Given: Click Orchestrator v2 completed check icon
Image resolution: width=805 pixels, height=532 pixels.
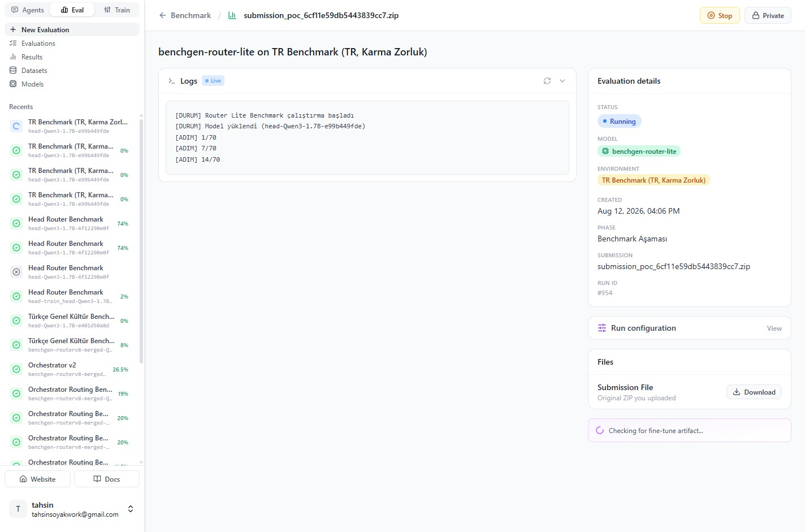Looking at the screenshot, I should pyautogui.click(x=16, y=369).
